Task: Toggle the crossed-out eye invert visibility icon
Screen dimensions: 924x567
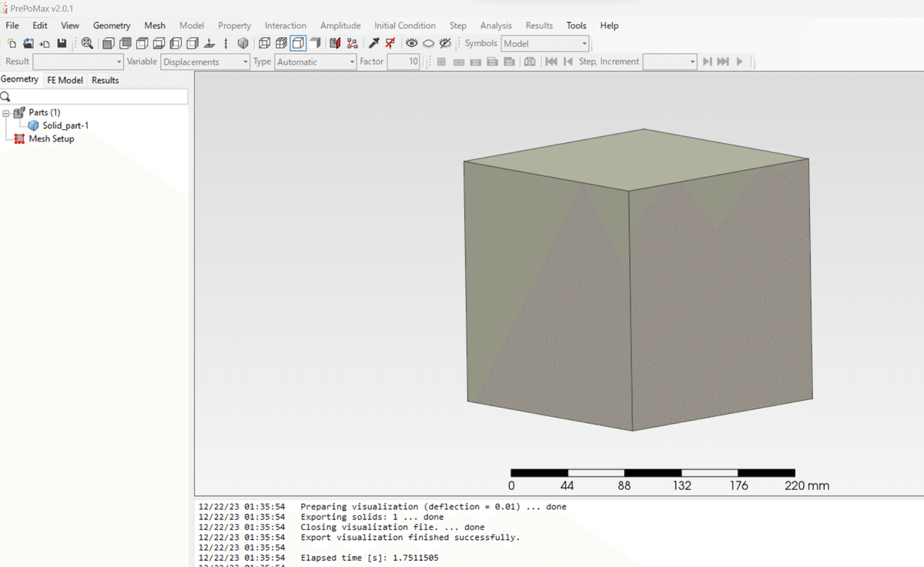Action: pyautogui.click(x=445, y=44)
